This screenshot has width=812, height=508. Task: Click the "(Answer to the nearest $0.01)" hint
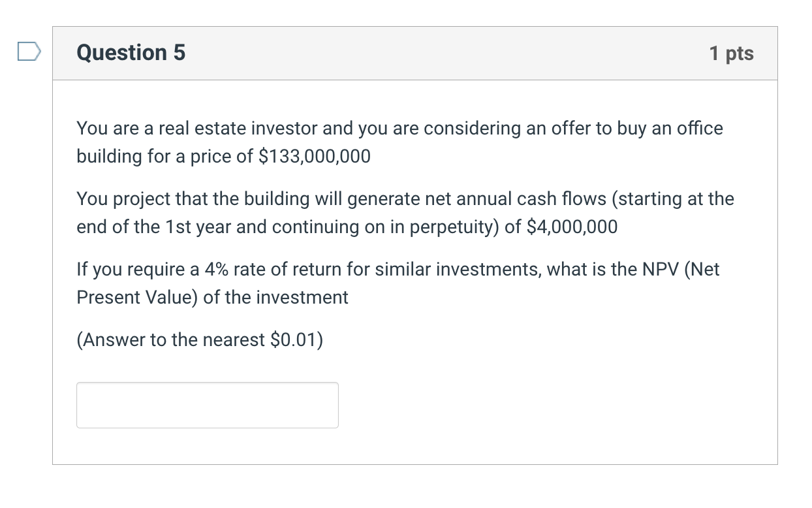200,340
